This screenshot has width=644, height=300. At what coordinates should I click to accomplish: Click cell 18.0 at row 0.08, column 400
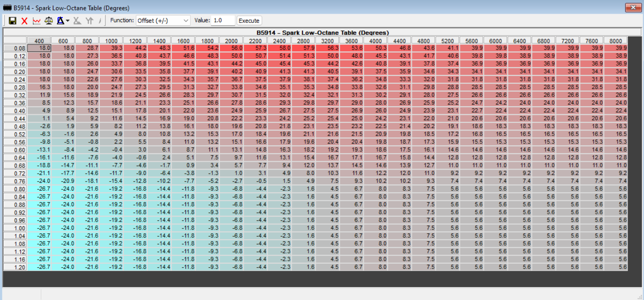point(39,48)
